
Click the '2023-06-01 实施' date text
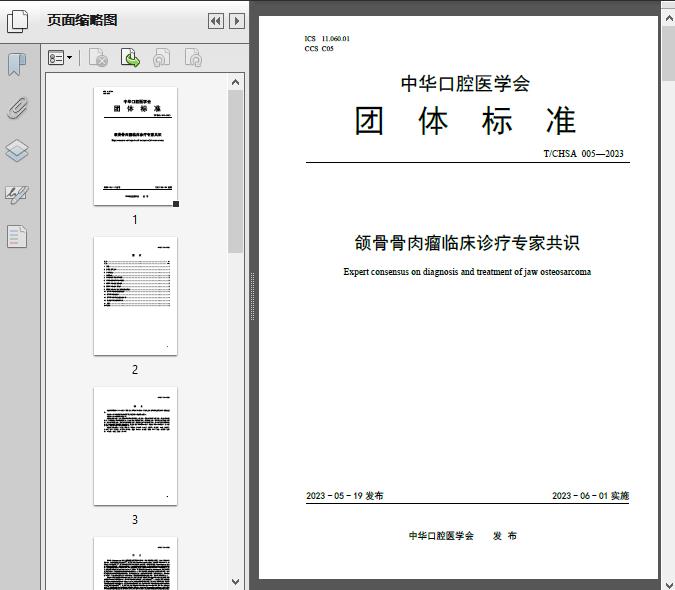tap(591, 496)
